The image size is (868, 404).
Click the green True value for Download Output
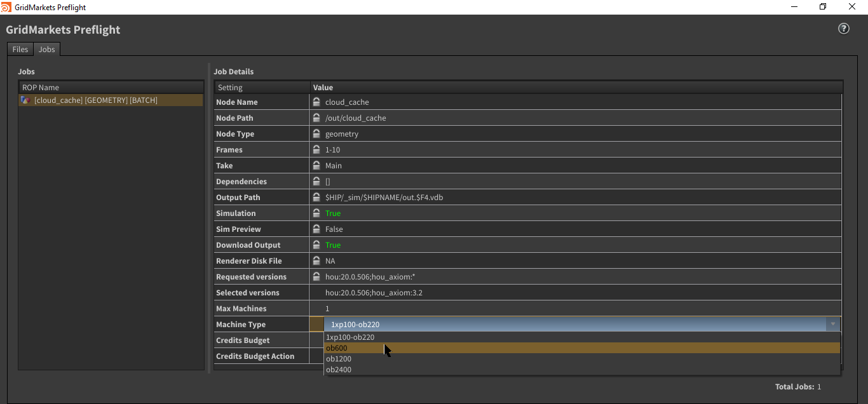tap(333, 245)
